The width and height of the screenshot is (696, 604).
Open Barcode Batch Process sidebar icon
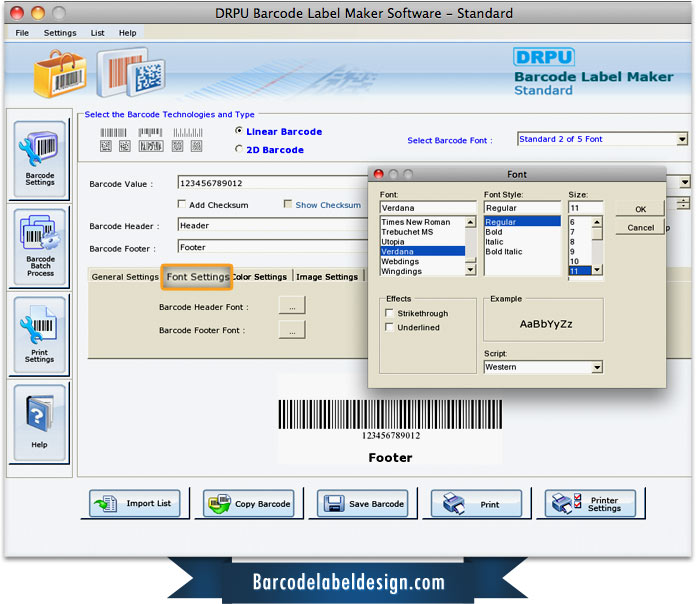point(40,246)
